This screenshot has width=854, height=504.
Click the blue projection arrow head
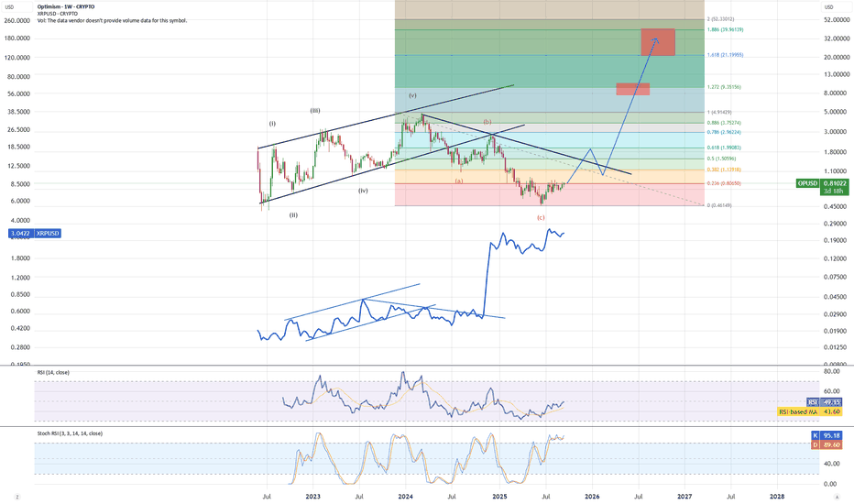click(x=656, y=38)
